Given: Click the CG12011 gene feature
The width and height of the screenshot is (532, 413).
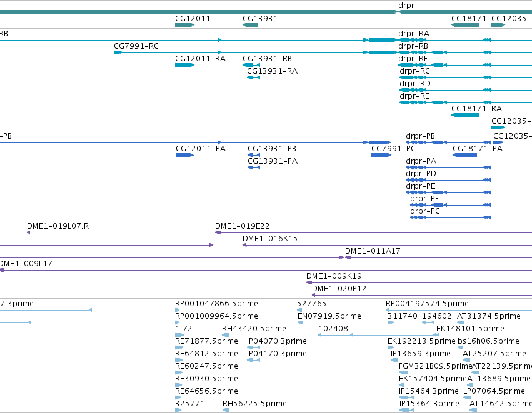Looking at the screenshot, I should coord(184,25).
